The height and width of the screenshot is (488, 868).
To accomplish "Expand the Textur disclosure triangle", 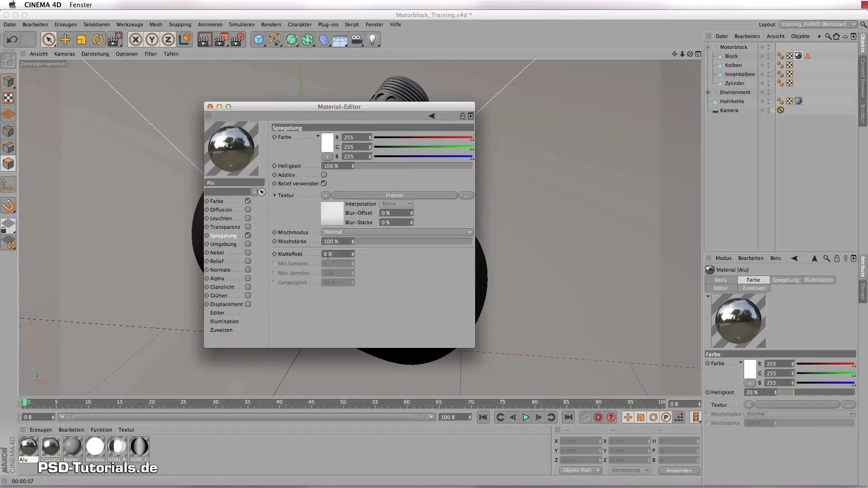I will (274, 195).
